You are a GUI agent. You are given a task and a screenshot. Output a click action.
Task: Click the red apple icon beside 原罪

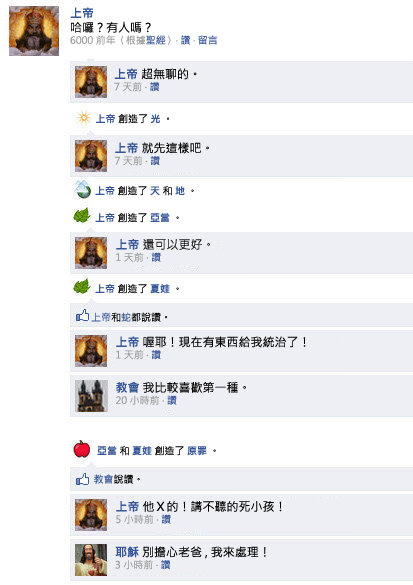(82, 449)
